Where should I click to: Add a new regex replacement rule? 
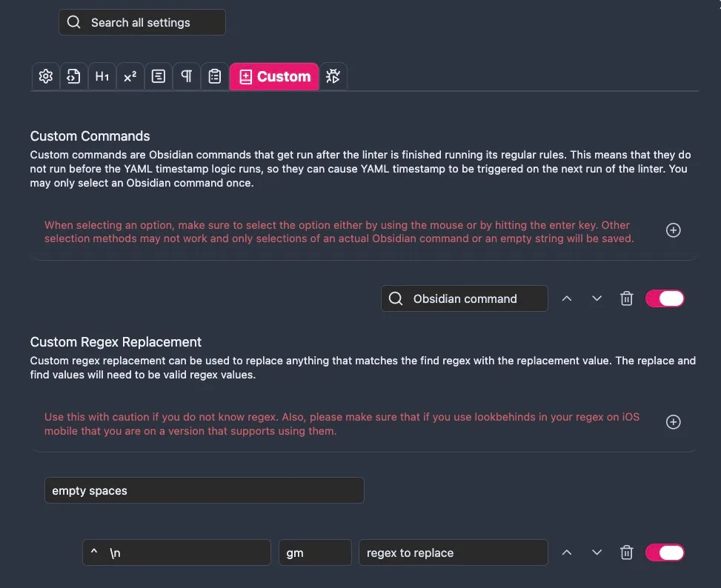coord(673,422)
